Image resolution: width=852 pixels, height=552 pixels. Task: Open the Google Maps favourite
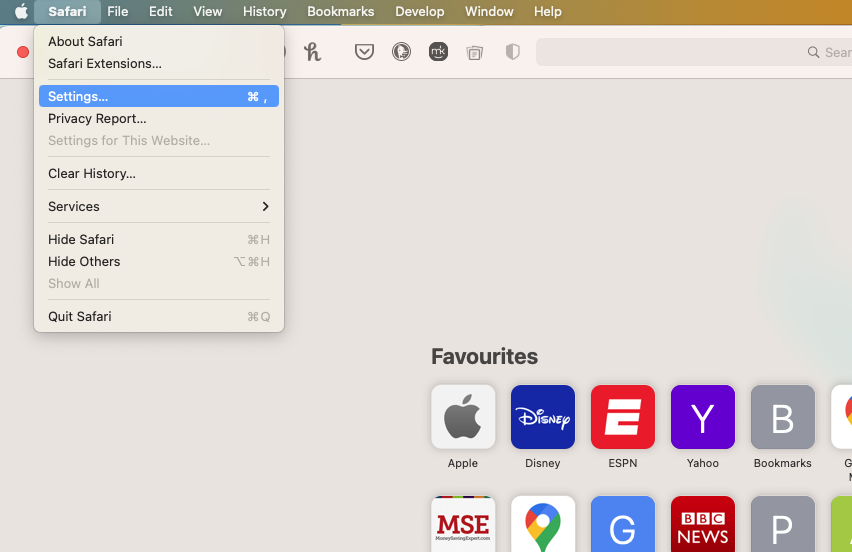pos(543,524)
